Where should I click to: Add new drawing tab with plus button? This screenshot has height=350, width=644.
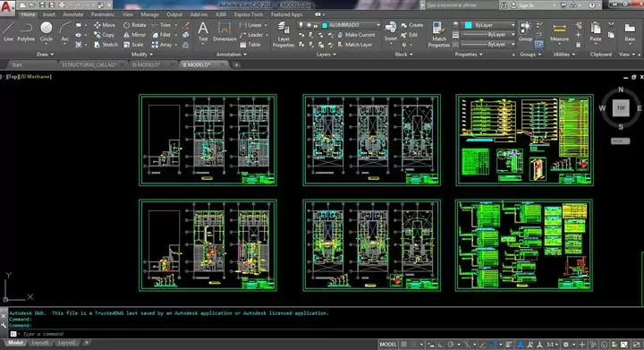(x=236, y=65)
